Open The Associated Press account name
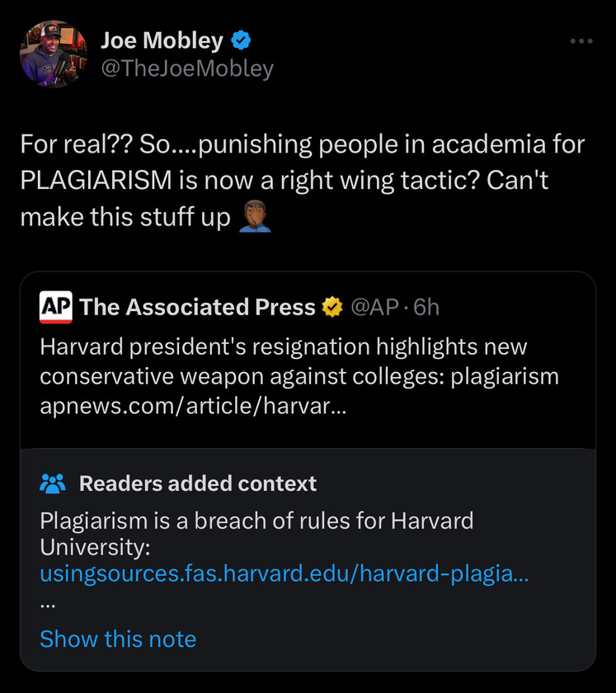 [198, 307]
